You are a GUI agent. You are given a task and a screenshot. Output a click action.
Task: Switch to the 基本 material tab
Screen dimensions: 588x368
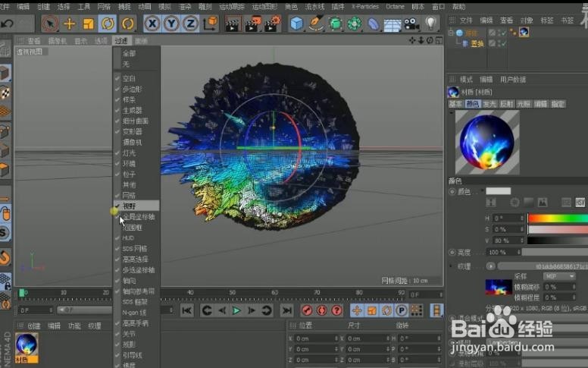pos(455,104)
